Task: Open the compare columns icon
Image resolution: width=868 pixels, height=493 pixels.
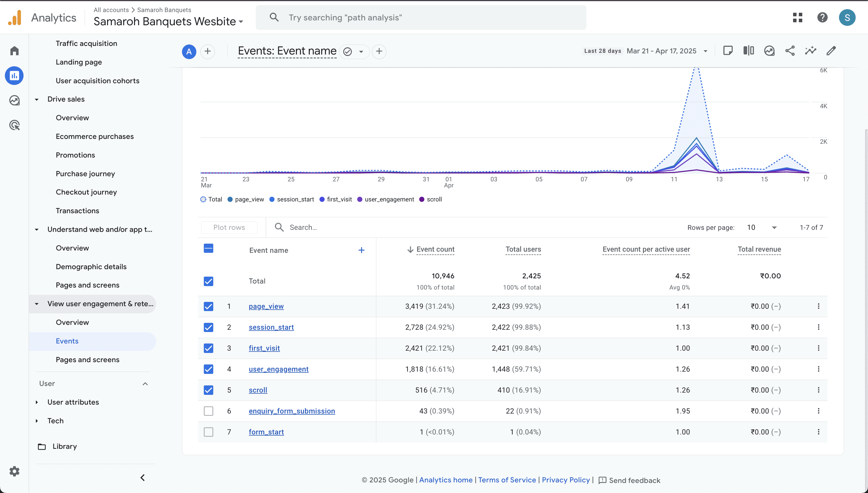Action: click(749, 51)
